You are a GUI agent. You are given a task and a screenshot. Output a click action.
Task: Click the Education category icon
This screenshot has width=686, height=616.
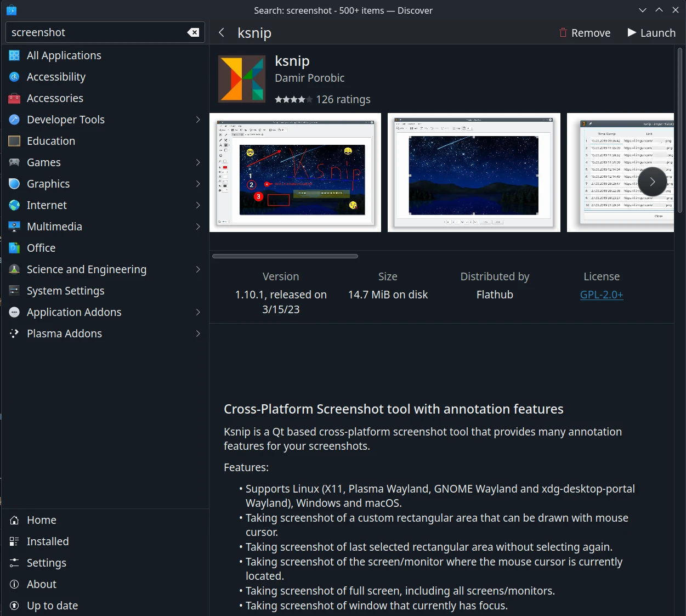pyautogui.click(x=15, y=141)
